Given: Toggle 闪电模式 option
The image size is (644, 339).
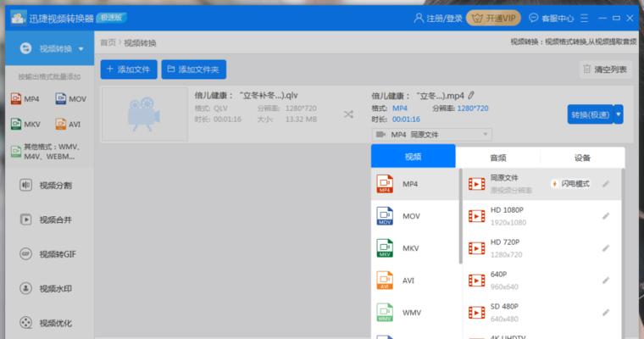Looking at the screenshot, I should (571, 184).
